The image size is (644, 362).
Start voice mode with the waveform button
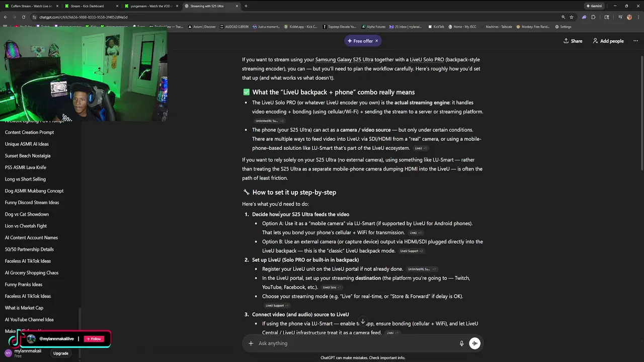[x=474, y=343]
